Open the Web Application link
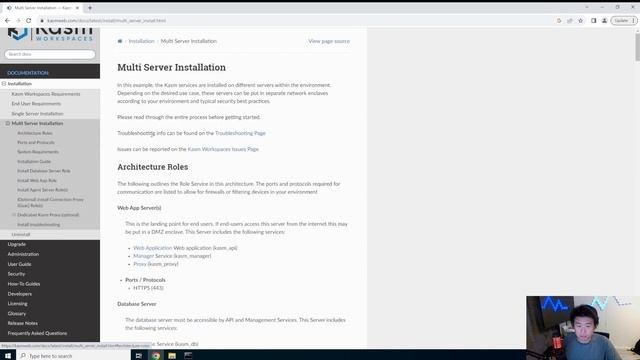This screenshot has height=360, width=640. tap(153, 248)
